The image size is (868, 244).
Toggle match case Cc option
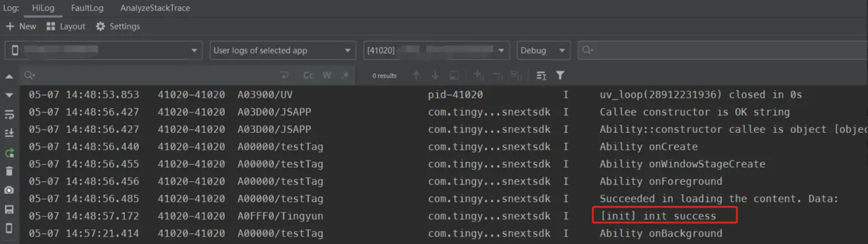click(x=308, y=75)
